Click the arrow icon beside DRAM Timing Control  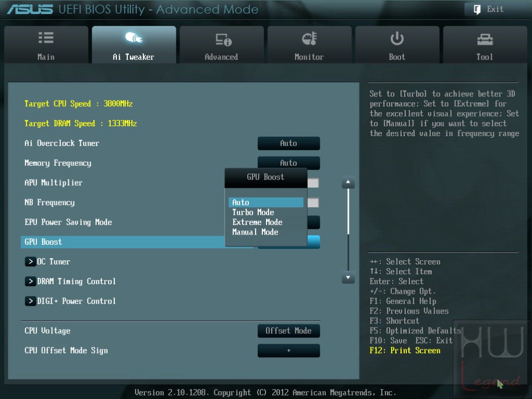[31, 281]
